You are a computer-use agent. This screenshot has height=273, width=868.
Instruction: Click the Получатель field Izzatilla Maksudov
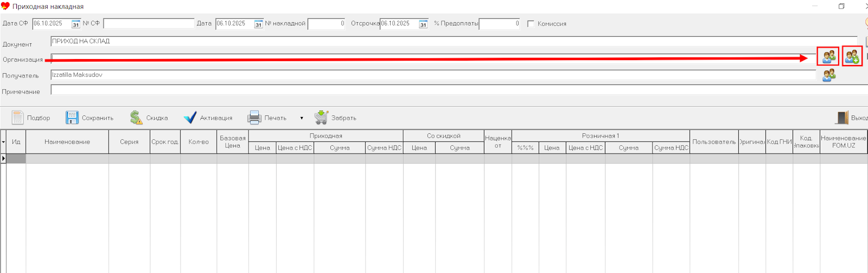(x=433, y=75)
